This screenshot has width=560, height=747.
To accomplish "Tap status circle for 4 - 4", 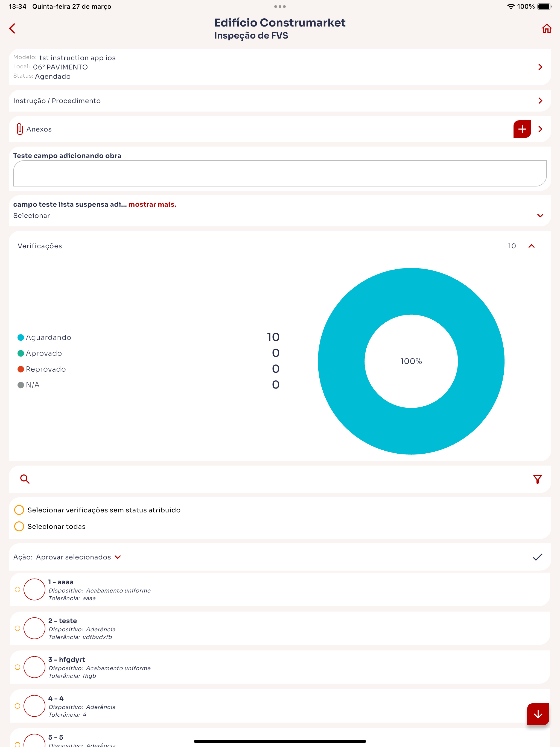I will [x=34, y=706].
